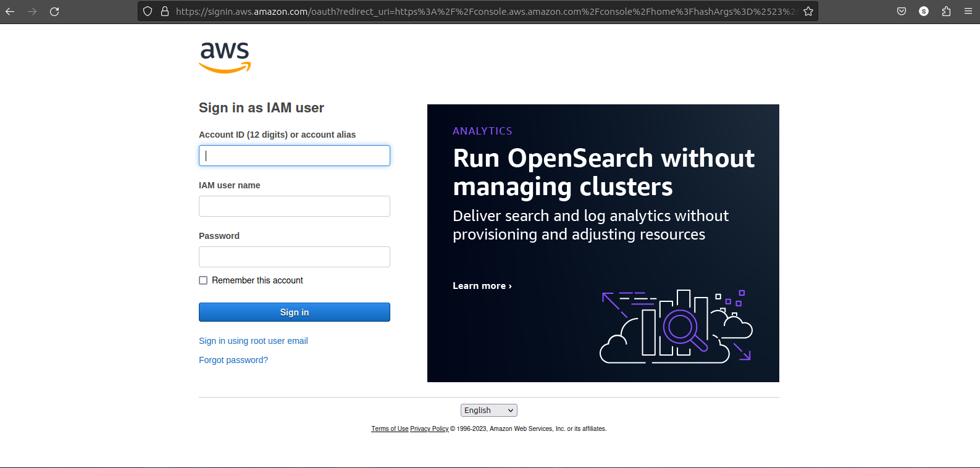
Task: Click the browser back arrow
Action: (x=10, y=11)
